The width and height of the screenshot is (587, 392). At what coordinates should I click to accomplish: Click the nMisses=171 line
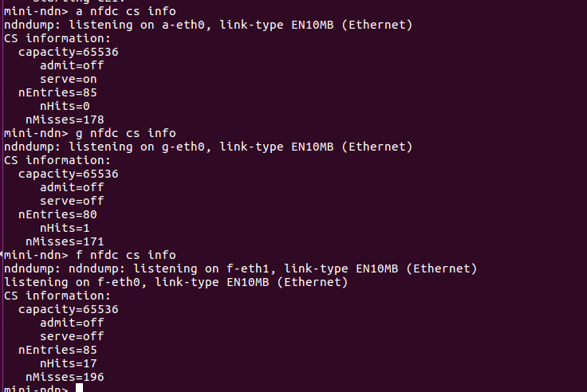point(65,241)
